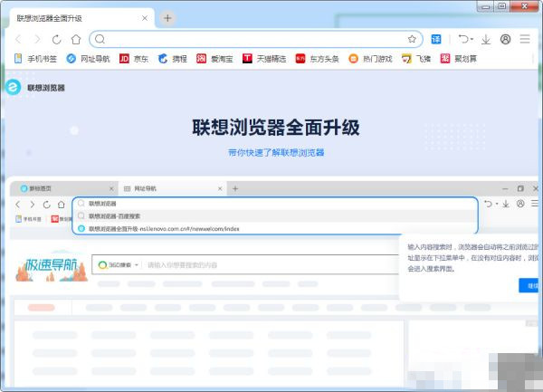This screenshot has width=543, height=392.
Task: Open 飞猪 bookmark
Action: tap(416, 59)
